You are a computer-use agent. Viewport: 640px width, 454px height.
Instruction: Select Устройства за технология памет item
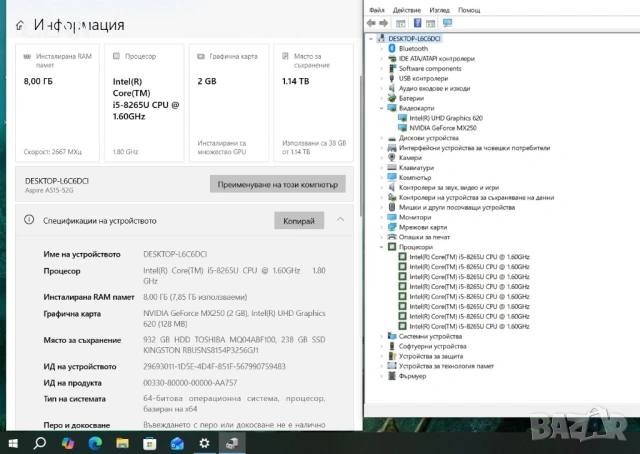coord(446,366)
